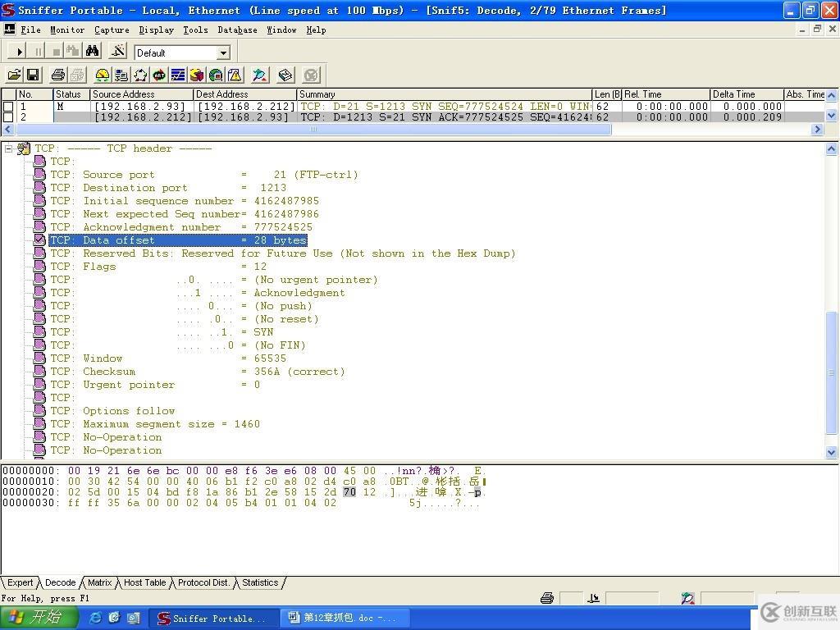The image size is (840, 630).
Task: Switch to the Decode tab
Action: point(60,582)
